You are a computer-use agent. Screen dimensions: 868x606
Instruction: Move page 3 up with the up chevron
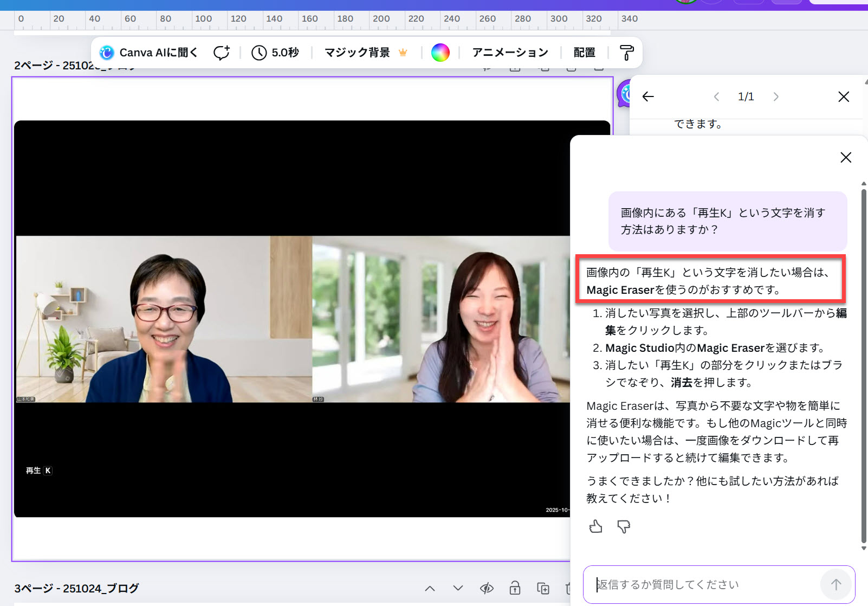click(x=430, y=588)
